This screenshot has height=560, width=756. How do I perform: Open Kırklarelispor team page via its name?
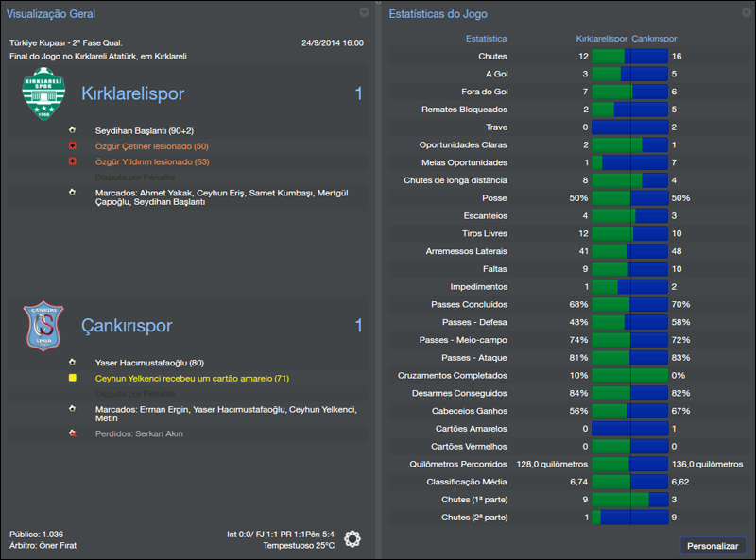[x=132, y=93]
